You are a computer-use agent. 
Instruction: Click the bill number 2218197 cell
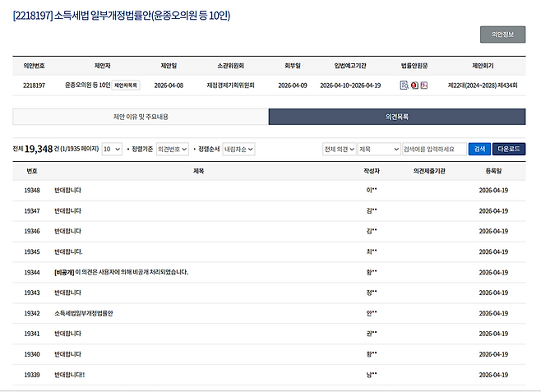tap(34, 85)
